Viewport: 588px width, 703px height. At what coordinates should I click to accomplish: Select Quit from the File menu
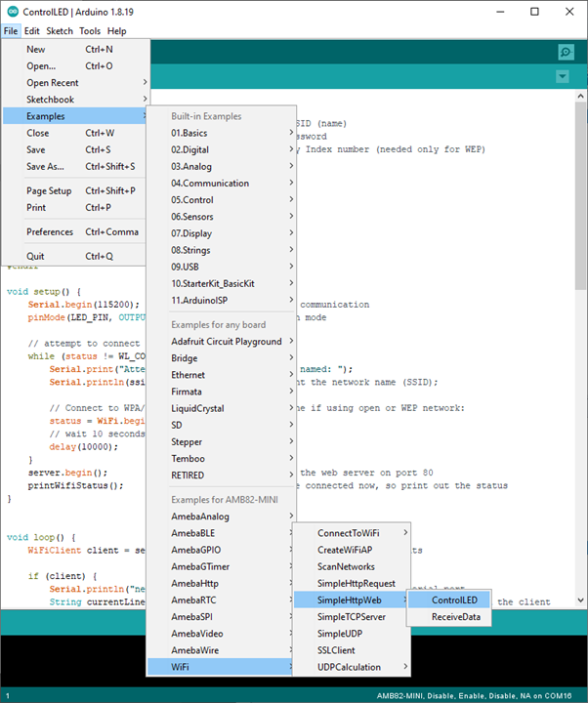[x=36, y=257]
